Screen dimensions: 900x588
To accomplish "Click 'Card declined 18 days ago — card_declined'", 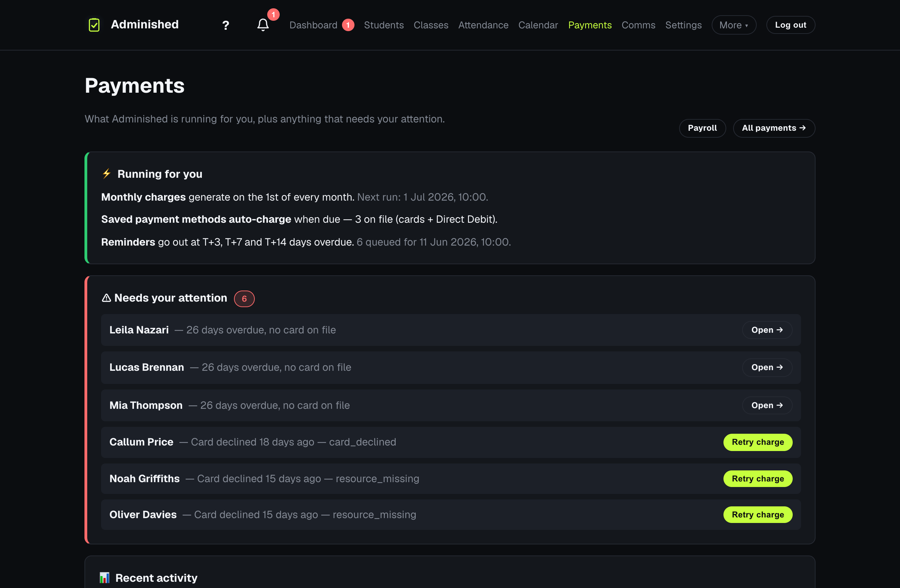I will 294,442.
